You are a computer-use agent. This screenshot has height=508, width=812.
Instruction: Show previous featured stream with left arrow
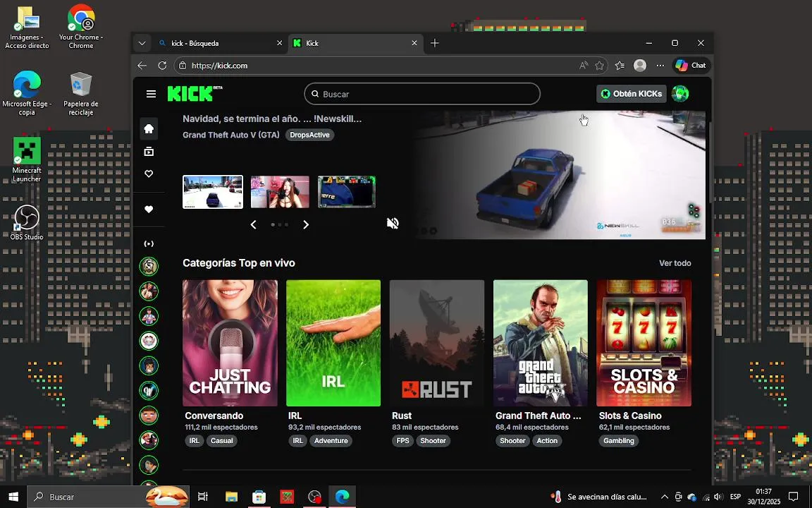(x=253, y=224)
